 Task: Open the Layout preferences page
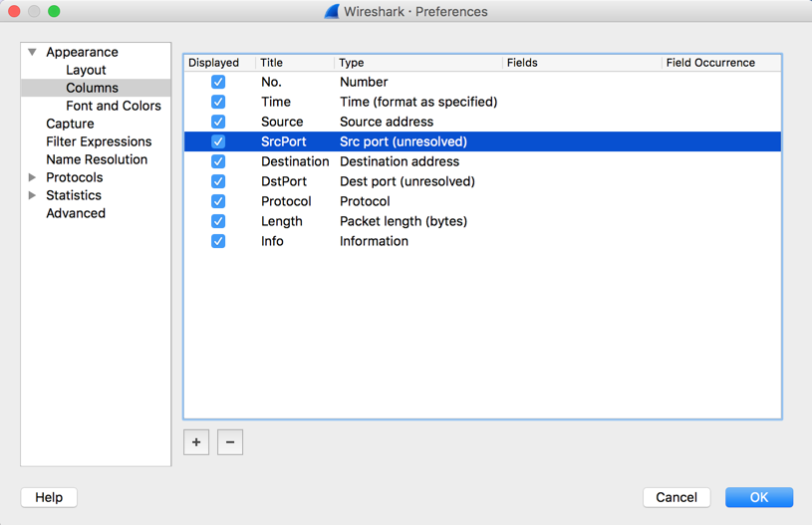[x=86, y=70]
